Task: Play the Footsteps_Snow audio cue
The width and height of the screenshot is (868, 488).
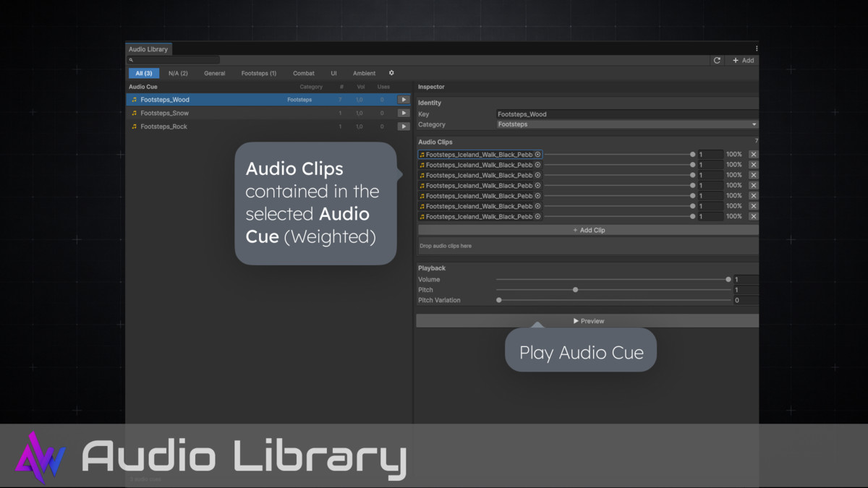Action: [x=404, y=113]
